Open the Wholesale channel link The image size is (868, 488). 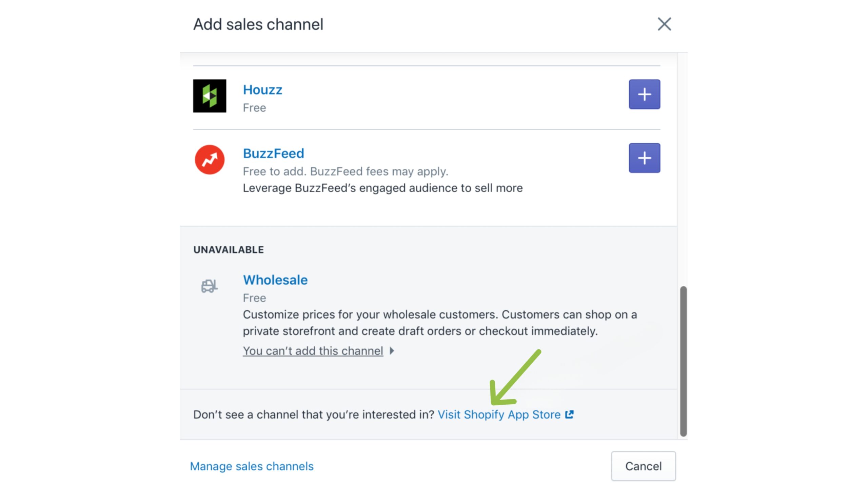click(275, 280)
